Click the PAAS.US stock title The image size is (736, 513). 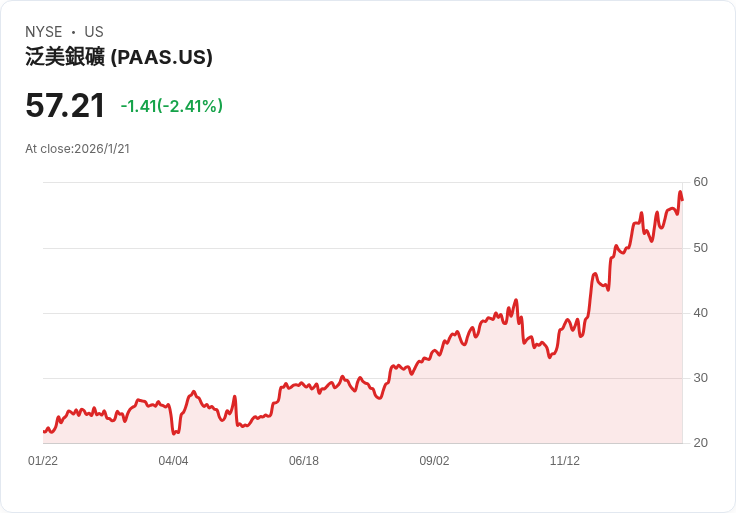pos(119,57)
